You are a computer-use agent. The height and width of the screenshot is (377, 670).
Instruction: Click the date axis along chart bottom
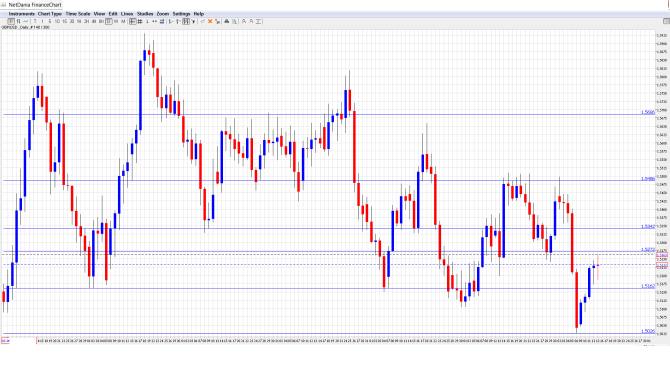pyautogui.click(x=344, y=341)
